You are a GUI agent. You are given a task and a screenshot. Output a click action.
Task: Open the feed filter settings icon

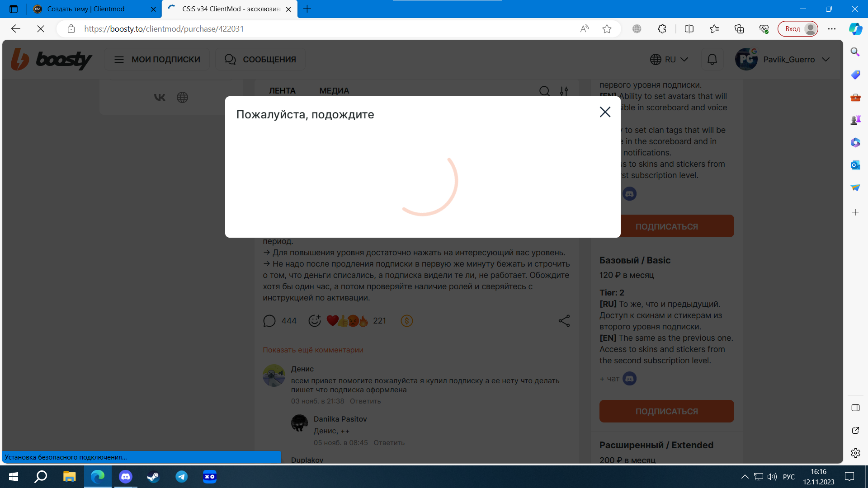pos(564,91)
